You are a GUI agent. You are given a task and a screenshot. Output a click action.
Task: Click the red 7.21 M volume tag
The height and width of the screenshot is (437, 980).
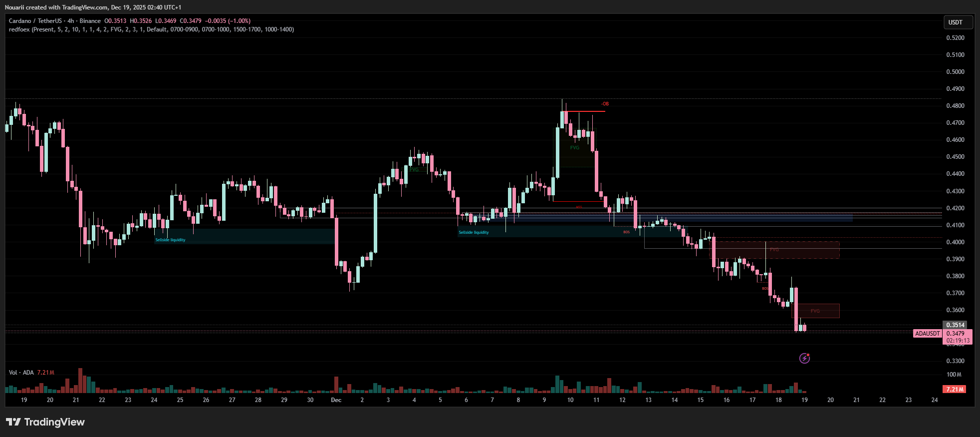955,389
